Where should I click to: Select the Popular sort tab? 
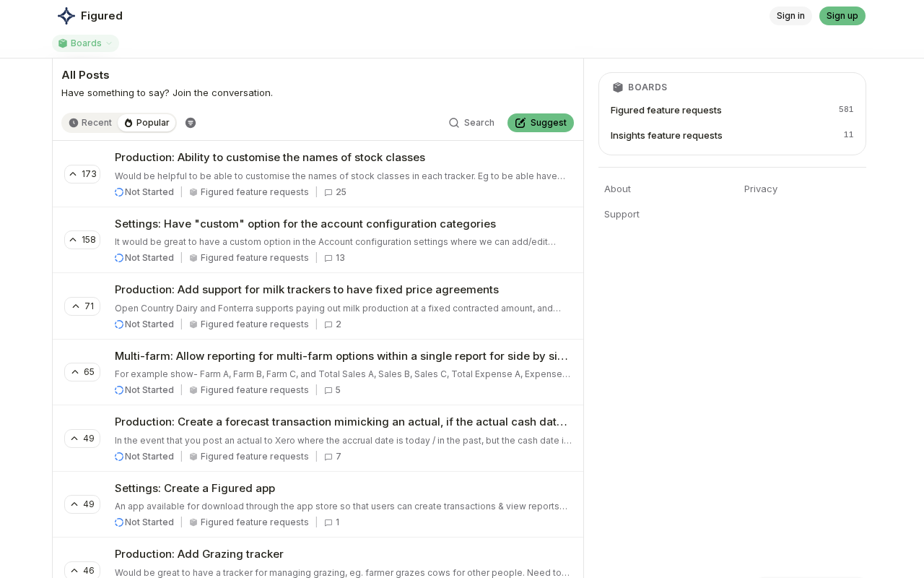point(147,123)
